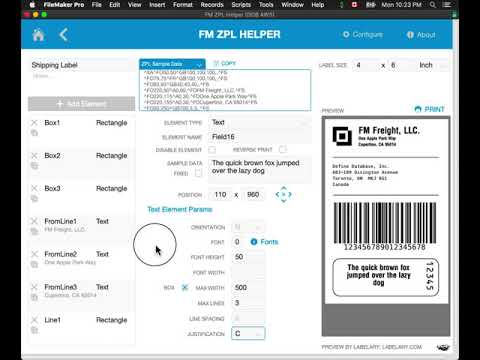Viewport: 480px width, 360px height.
Task: Open the Element Type dropdown showing Text
Action: [x=259, y=122]
